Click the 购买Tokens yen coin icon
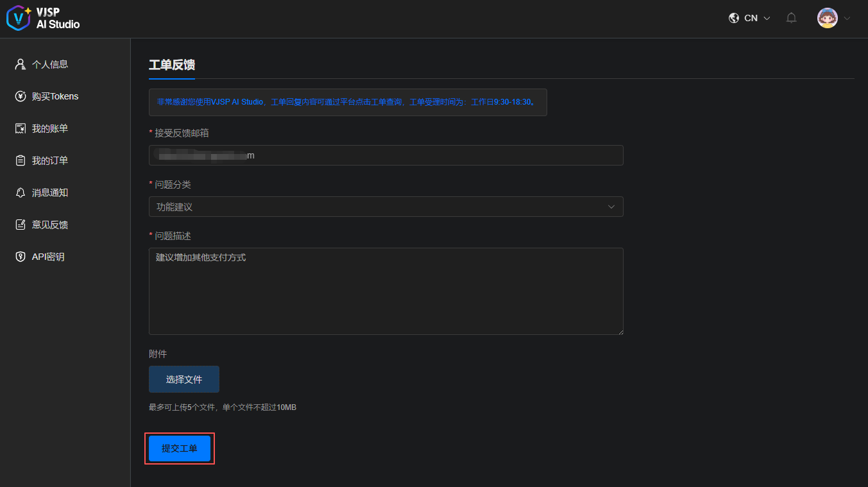The height and width of the screenshot is (487, 868). (x=21, y=96)
